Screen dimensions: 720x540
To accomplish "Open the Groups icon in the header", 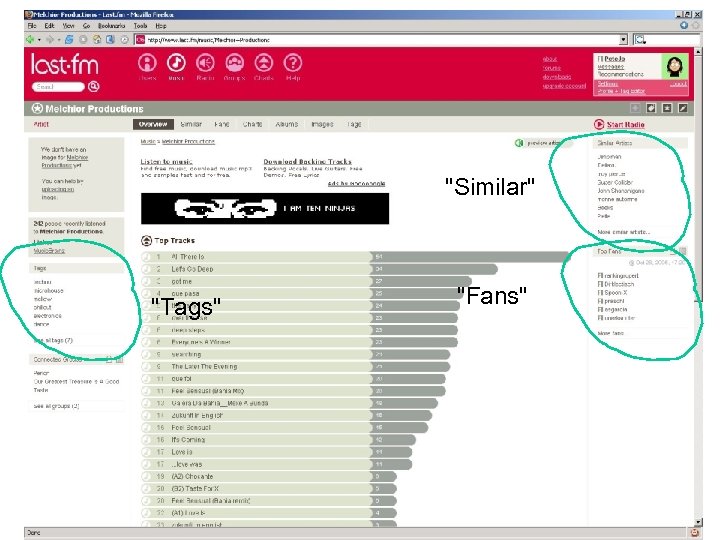I will coord(235,63).
